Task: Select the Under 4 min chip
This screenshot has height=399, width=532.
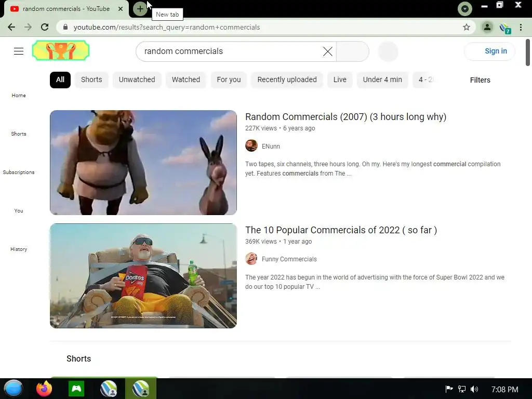Action: (382, 79)
